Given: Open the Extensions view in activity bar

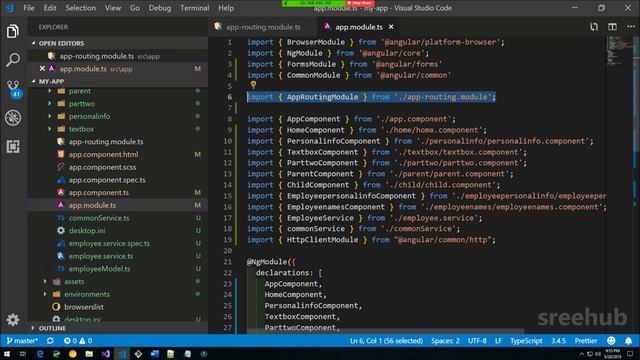Looking at the screenshot, I should click(13, 147).
